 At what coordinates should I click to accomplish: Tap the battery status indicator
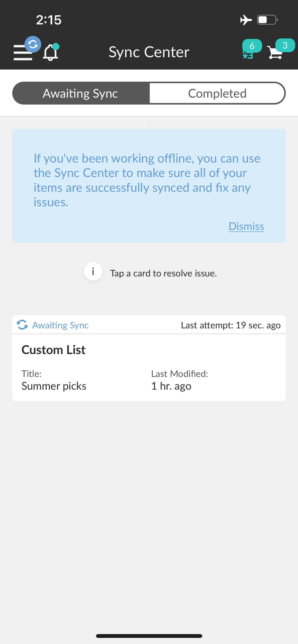(267, 20)
